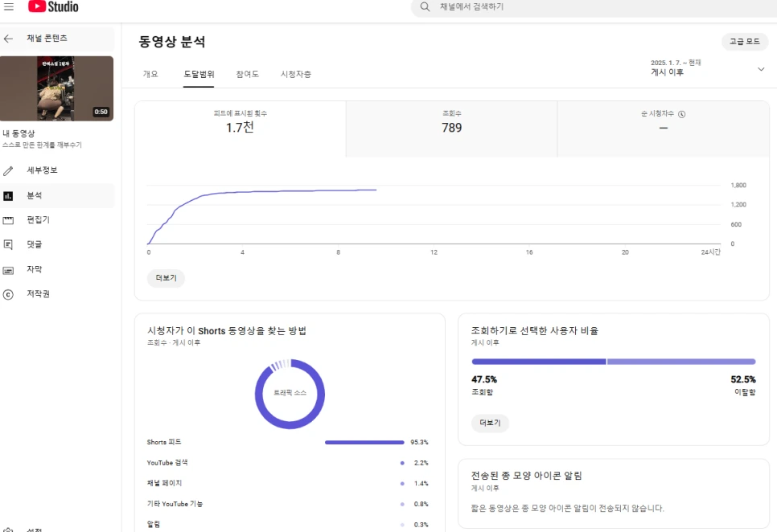Expand the date range dropdown chevron

(761, 69)
